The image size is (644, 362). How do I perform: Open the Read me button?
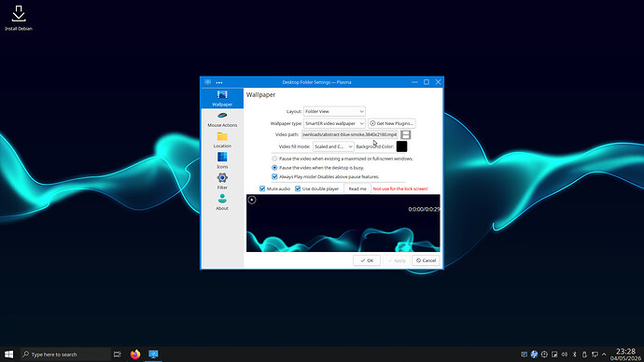pyautogui.click(x=357, y=188)
